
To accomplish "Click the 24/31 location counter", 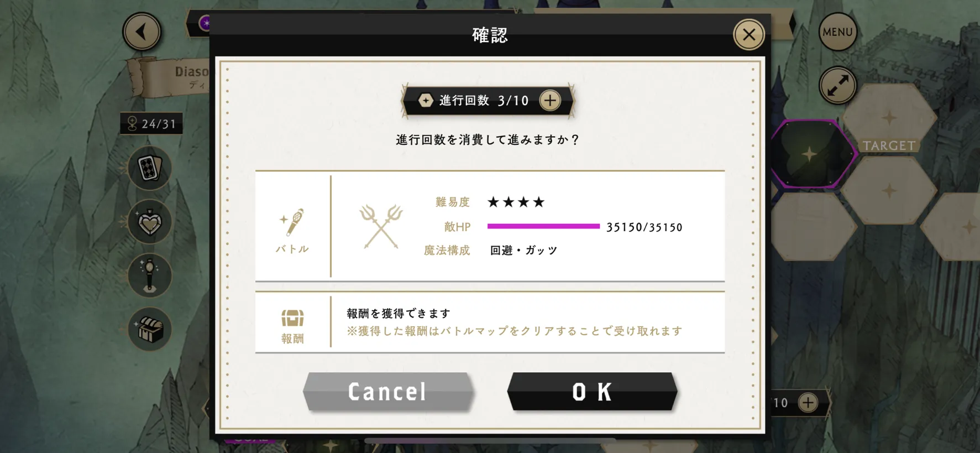I will [x=151, y=123].
